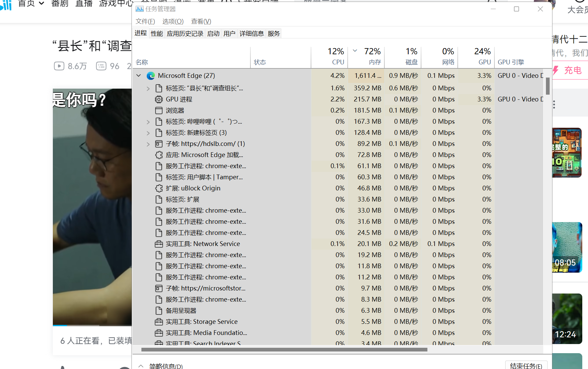This screenshot has width=588, height=369.
Task: Expand the hdslb.com subframe process
Action: [x=148, y=144]
